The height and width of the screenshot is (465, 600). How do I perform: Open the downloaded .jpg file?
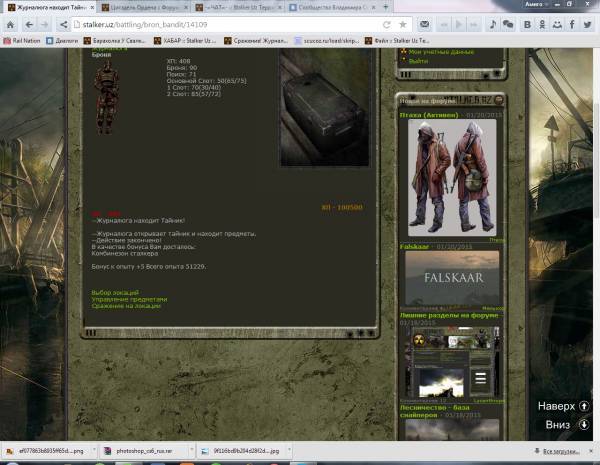[242, 451]
